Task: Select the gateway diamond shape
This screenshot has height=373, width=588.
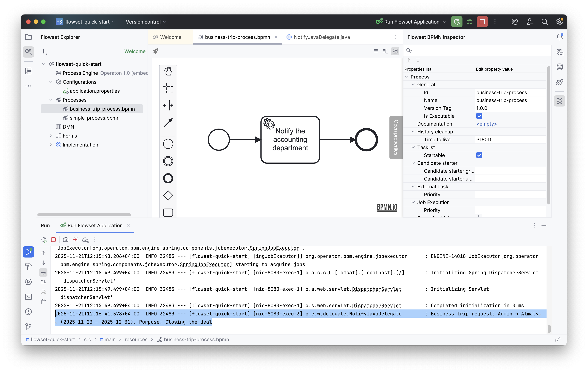Action: [168, 195]
